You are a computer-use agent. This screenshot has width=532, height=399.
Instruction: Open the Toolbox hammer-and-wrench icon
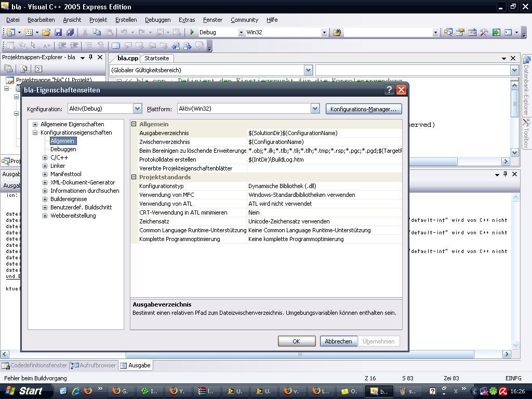click(x=484, y=32)
